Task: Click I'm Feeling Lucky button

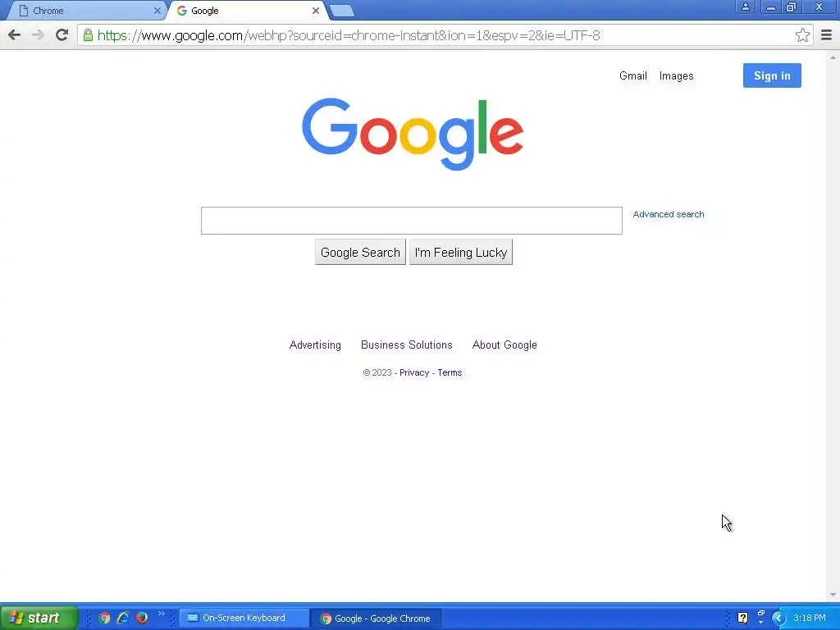Action: click(461, 253)
